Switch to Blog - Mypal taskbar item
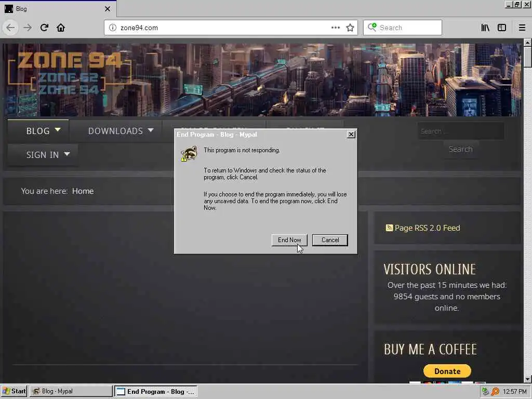Screen dimensions: 532x399 71,391
